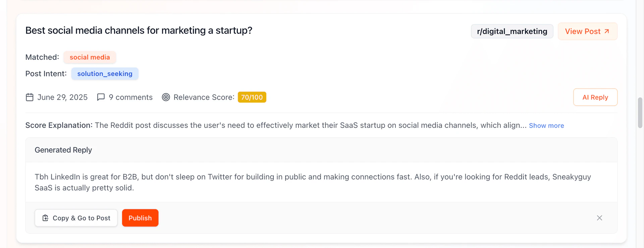
Task: Click the comment bubble icon
Action: click(x=101, y=97)
